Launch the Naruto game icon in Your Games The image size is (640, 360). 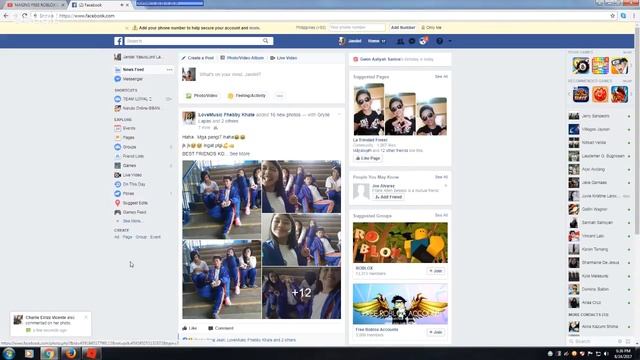(x=619, y=66)
